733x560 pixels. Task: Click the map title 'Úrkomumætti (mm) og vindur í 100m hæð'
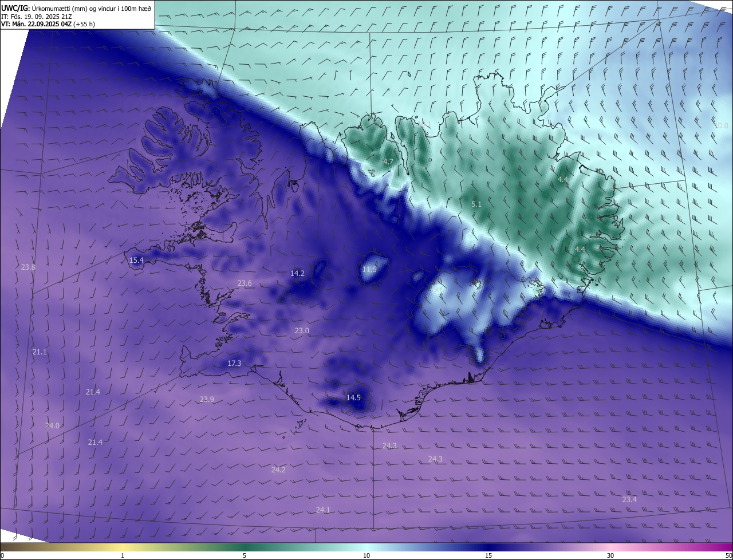click(92, 7)
